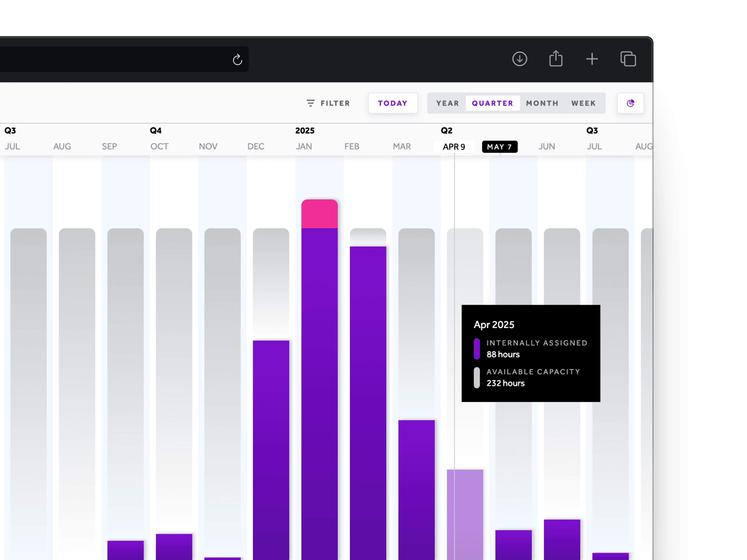747x560 pixels.
Task: Open the Filter options
Action: click(x=328, y=103)
